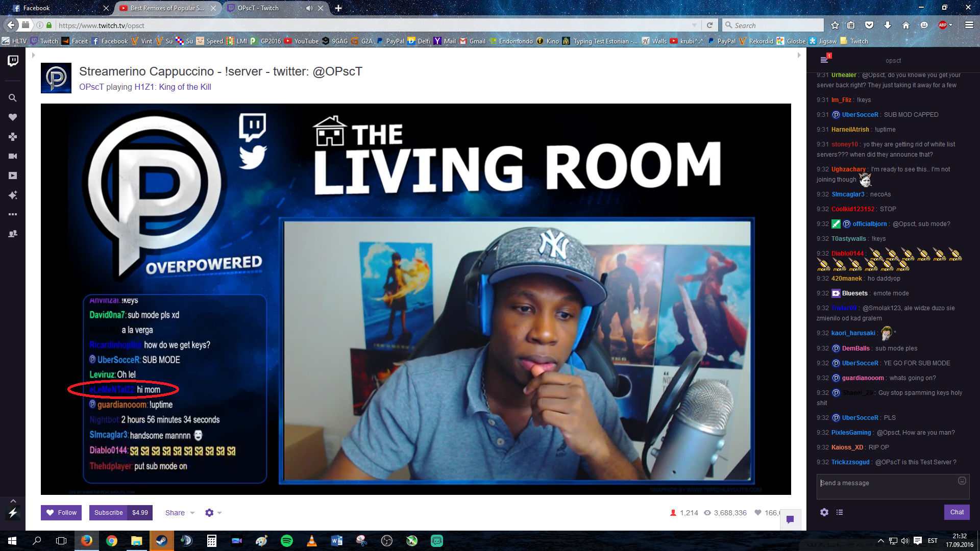Screen dimensions: 980x551
Task: Open Faceit bookmark
Action: [75, 41]
